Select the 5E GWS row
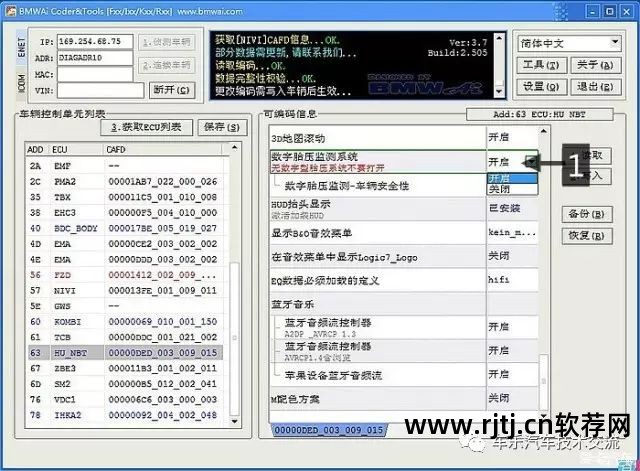Image resolution: width=640 pixels, height=471 pixels. [x=126, y=306]
